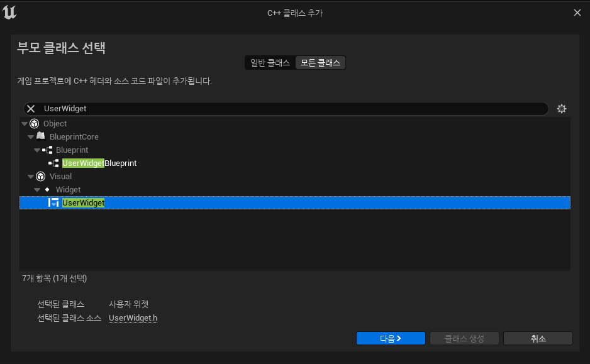Click the BlueprintCore book icon

point(41,136)
